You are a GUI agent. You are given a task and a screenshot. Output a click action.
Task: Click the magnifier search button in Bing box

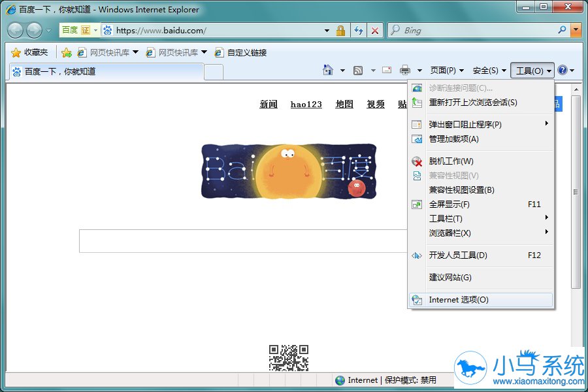point(562,30)
